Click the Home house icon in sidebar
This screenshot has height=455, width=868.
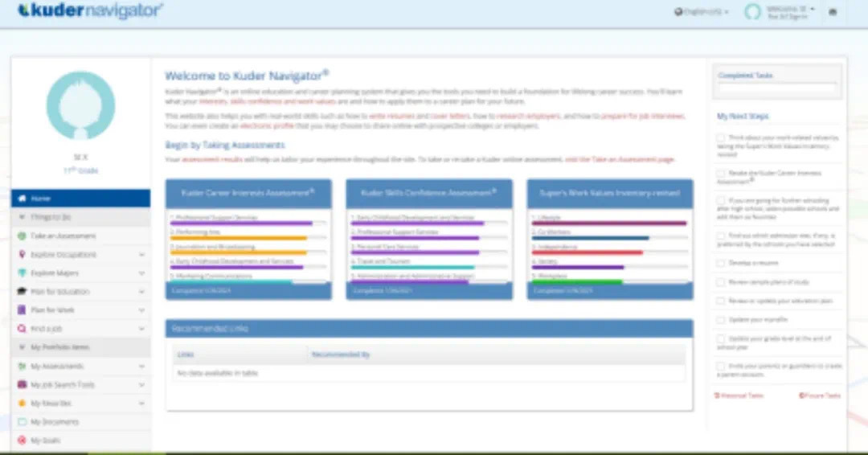pos(23,199)
